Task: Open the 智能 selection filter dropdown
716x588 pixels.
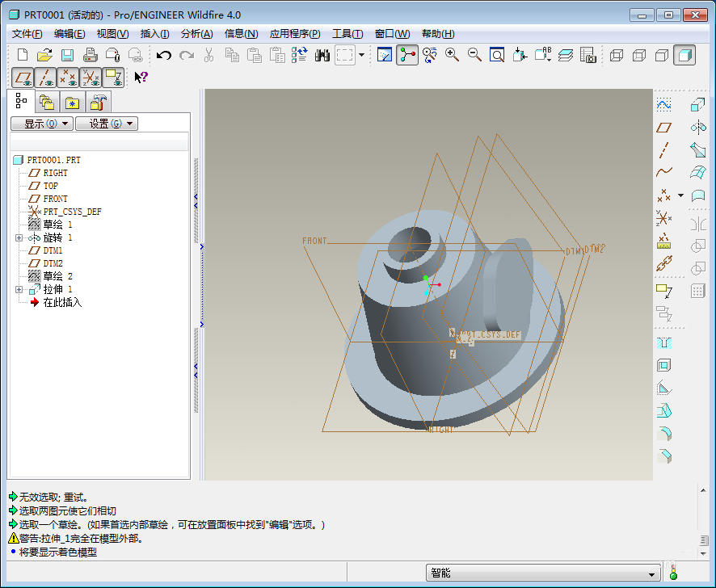Action: (543, 573)
